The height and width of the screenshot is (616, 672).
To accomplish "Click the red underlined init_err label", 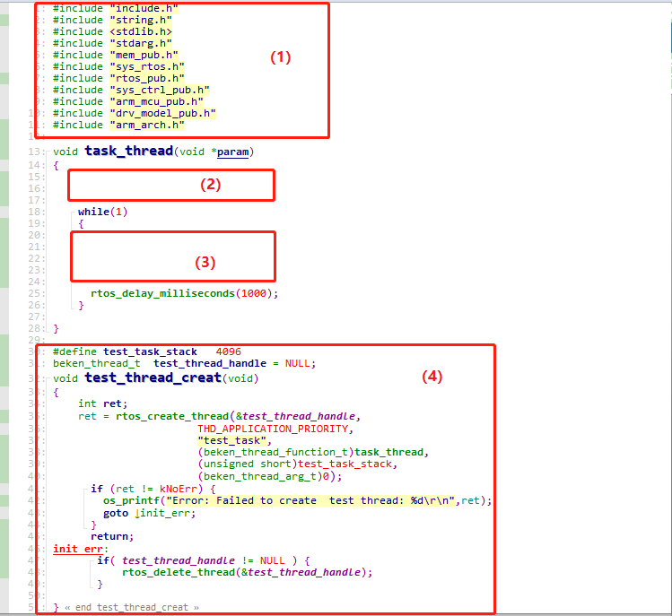I will point(79,548).
